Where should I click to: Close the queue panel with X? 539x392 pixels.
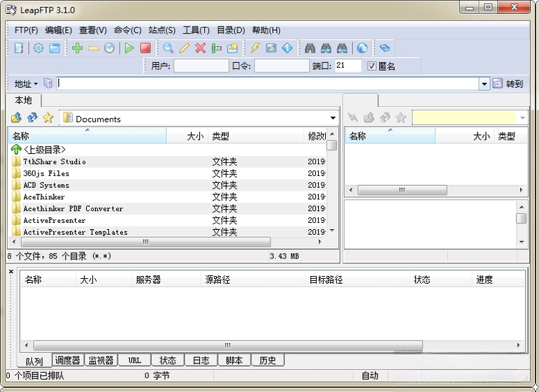point(11,271)
